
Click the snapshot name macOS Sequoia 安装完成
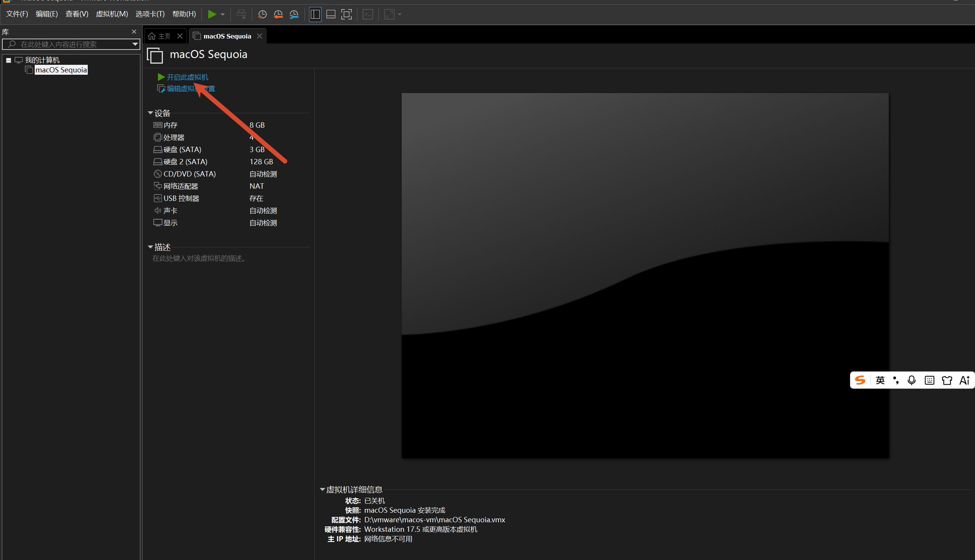click(x=405, y=510)
